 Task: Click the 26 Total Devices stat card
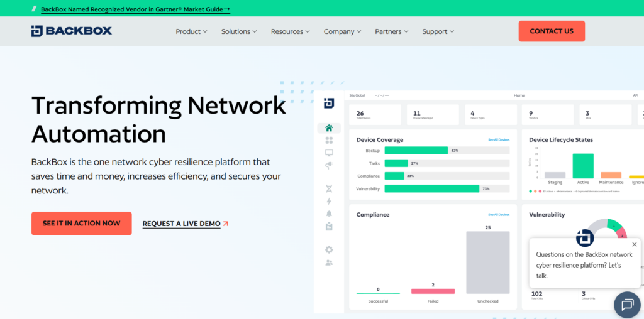375,115
